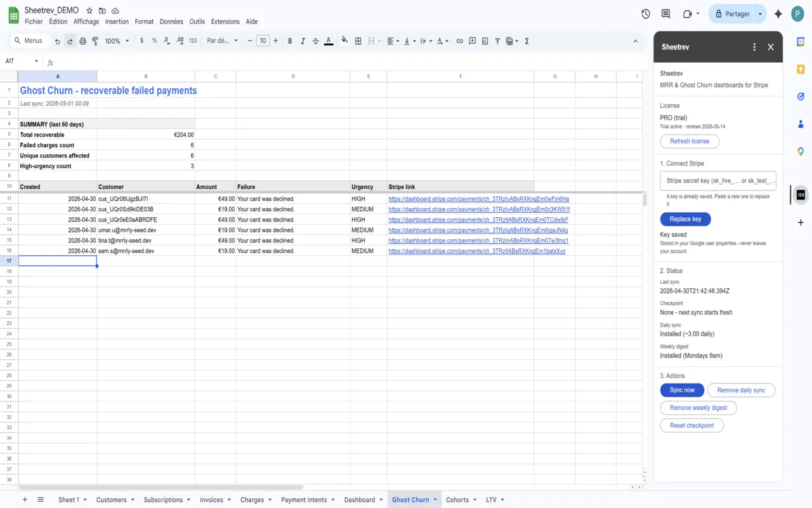Open text color picker
Image resolution: width=812 pixels, height=508 pixels.
point(329,41)
